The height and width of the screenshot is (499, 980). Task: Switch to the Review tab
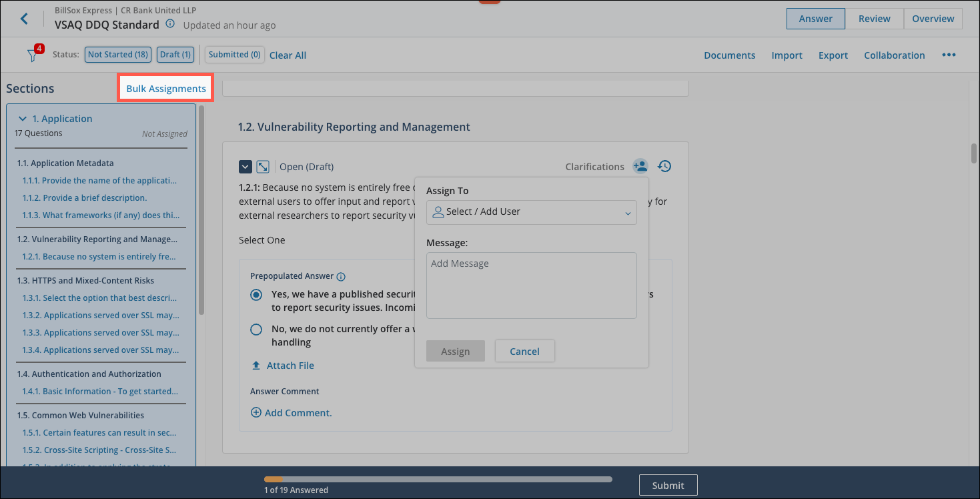874,19
